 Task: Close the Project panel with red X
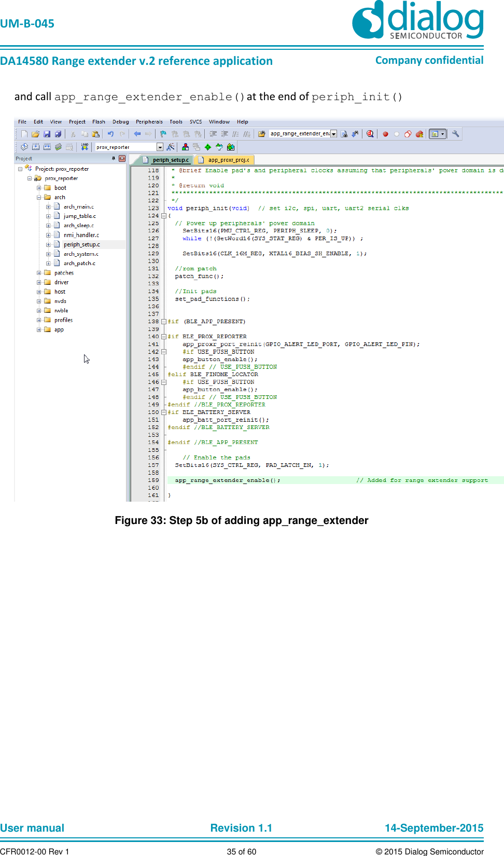122,159
